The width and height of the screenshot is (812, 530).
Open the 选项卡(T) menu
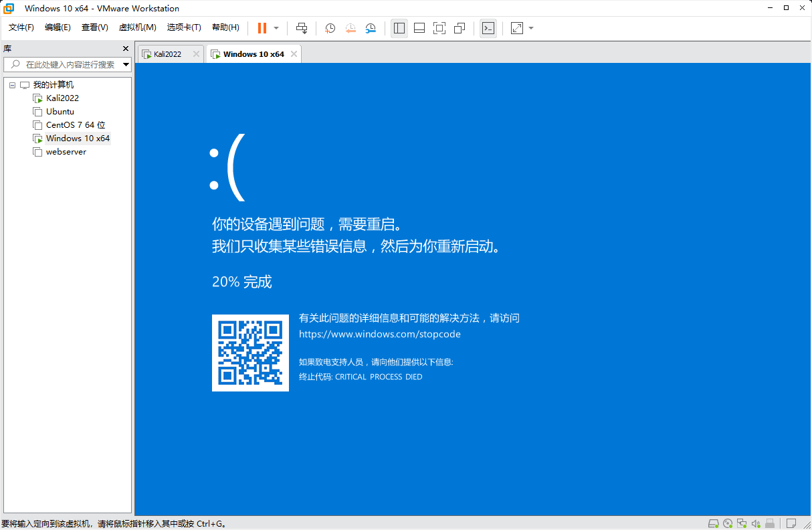(x=184, y=27)
